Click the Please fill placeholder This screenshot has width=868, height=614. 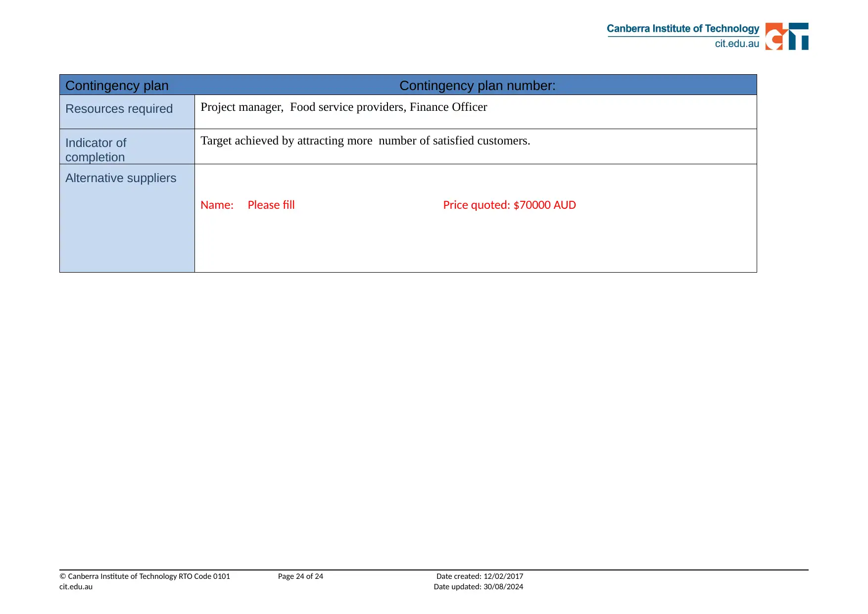click(271, 205)
